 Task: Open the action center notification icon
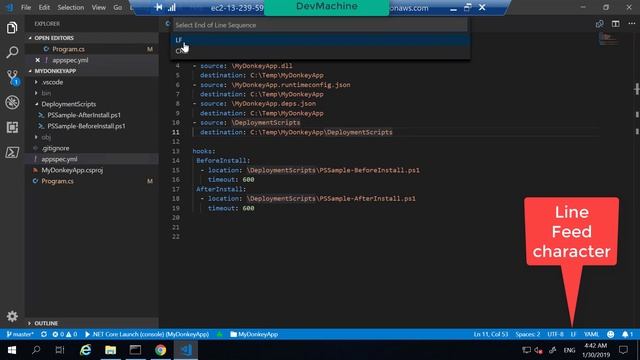point(623,350)
